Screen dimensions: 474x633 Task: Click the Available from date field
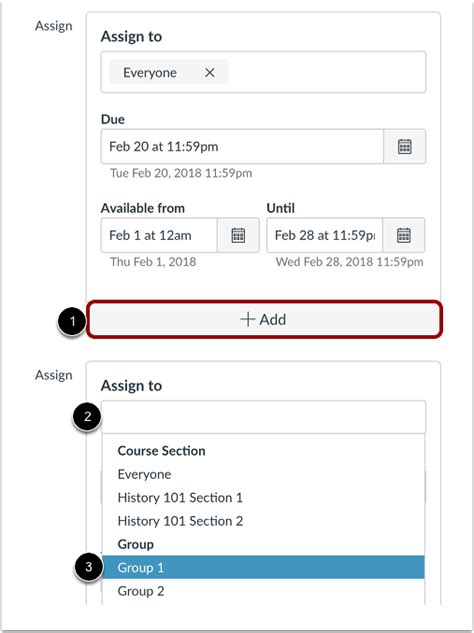point(159,235)
